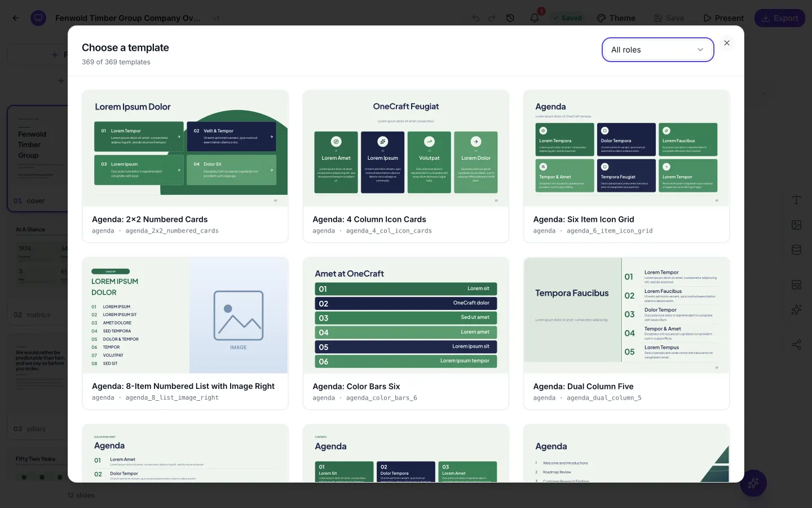Click the agenda_4_col_icon_cards identifier text
812x508 pixels.
[389, 231]
